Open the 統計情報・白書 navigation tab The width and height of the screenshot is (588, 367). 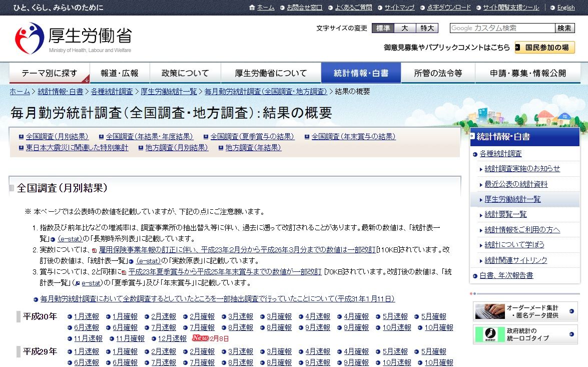[x=361, y=73]
